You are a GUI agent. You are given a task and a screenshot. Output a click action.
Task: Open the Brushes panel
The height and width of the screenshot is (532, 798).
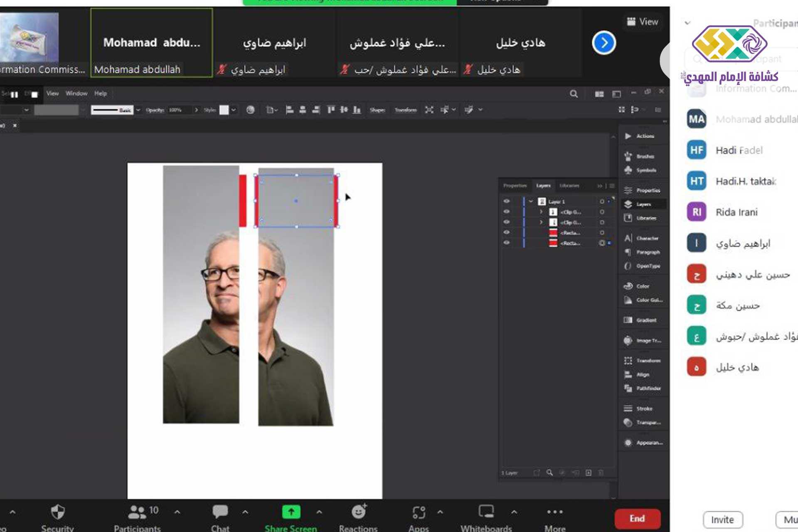pos(640,156)
